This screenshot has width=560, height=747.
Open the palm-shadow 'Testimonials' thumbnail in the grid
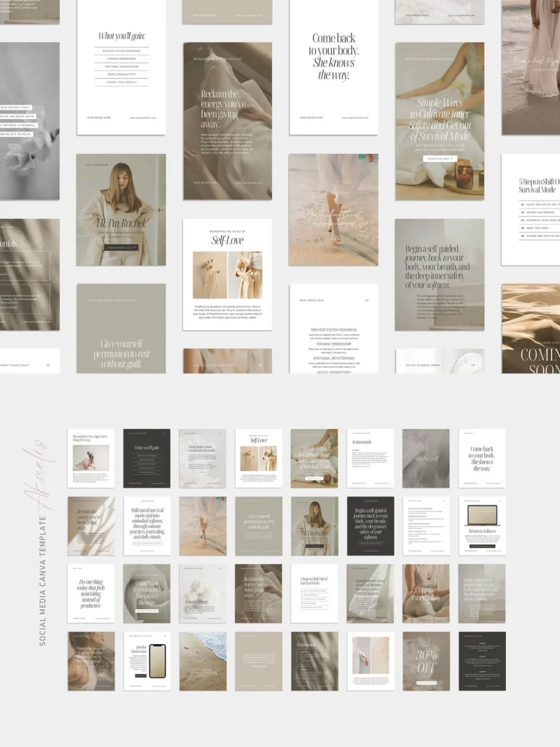pos(315,661)
